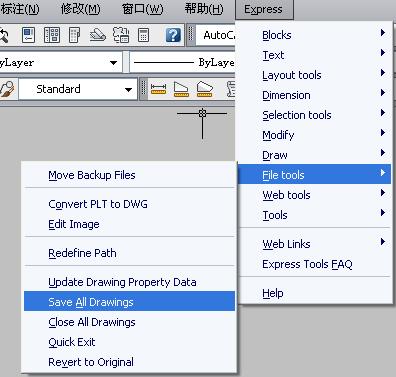
Task: Open the Web tools submenu
Action: [314, 195]
